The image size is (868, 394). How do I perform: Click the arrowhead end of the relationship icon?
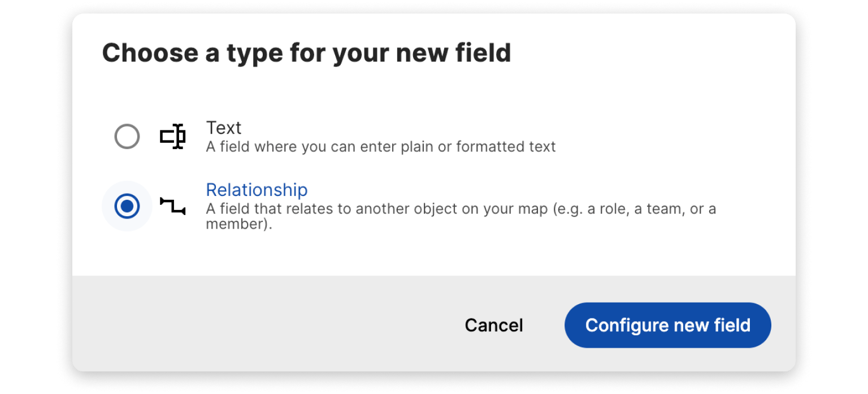(x=182, y=212)
